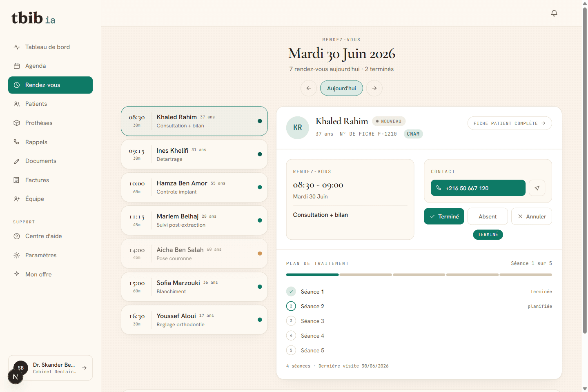Expand Dr. Skander account menu arrow
The height and width of the screenshot is (392, 588).
[x=85, y=368]
